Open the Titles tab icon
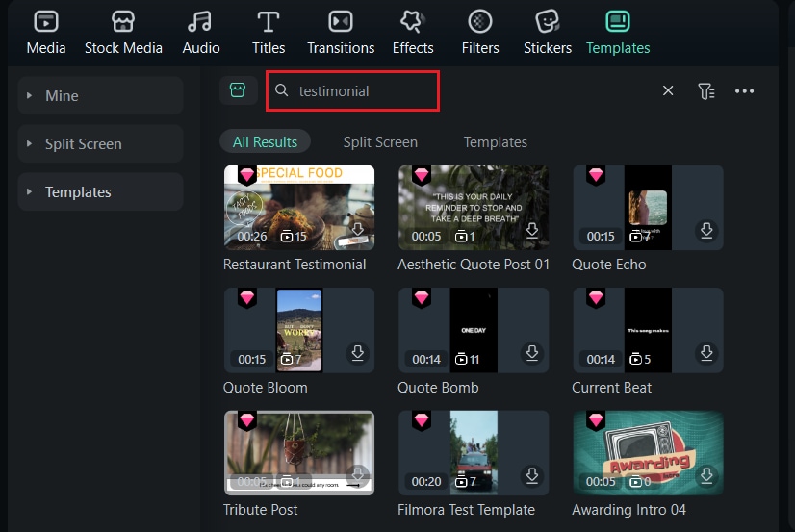 click(269, 22)
